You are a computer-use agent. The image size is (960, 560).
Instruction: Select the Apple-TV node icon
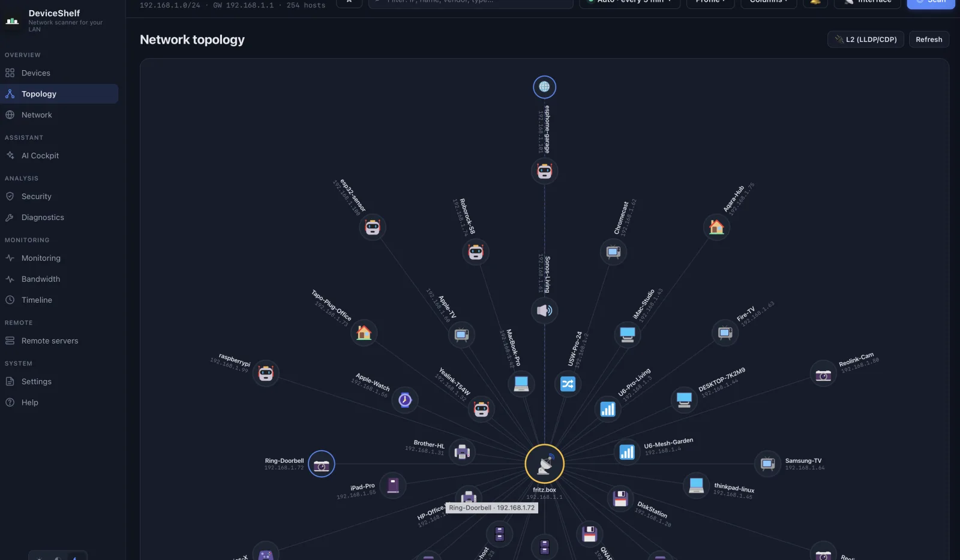pyautogui.click(x=461, y=335)
